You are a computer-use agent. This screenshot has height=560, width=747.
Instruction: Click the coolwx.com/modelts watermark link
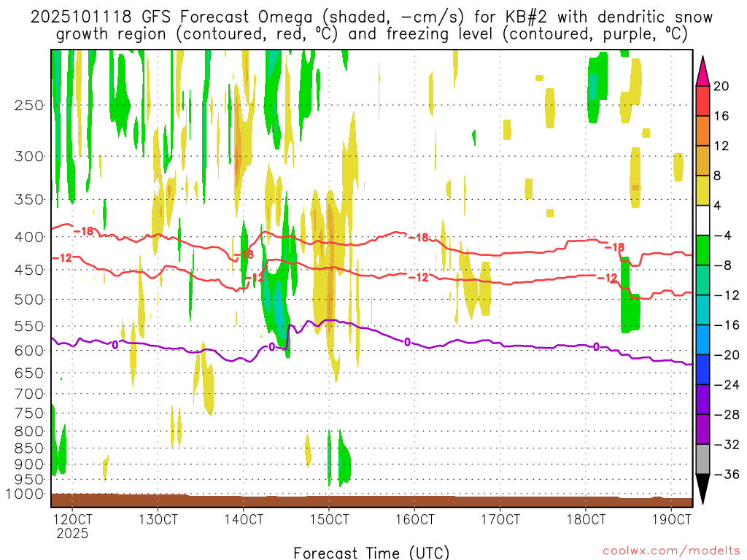(671, 551)
